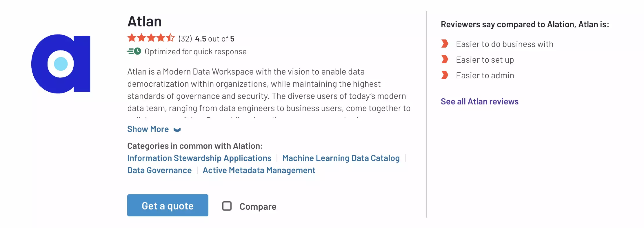This screenshot has height=228, width=644.
Task: Open Information Stewardship Applications category
Action: [199, 158]
